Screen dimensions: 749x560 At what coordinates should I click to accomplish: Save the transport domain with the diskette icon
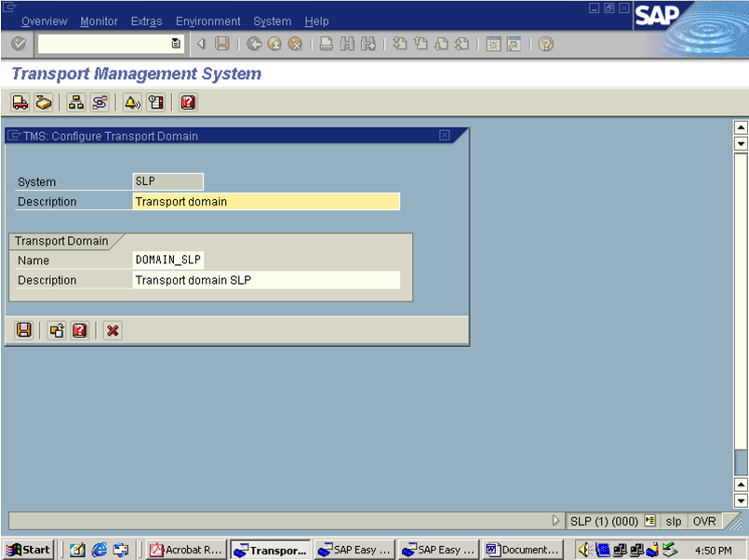[x=23, y=330]
